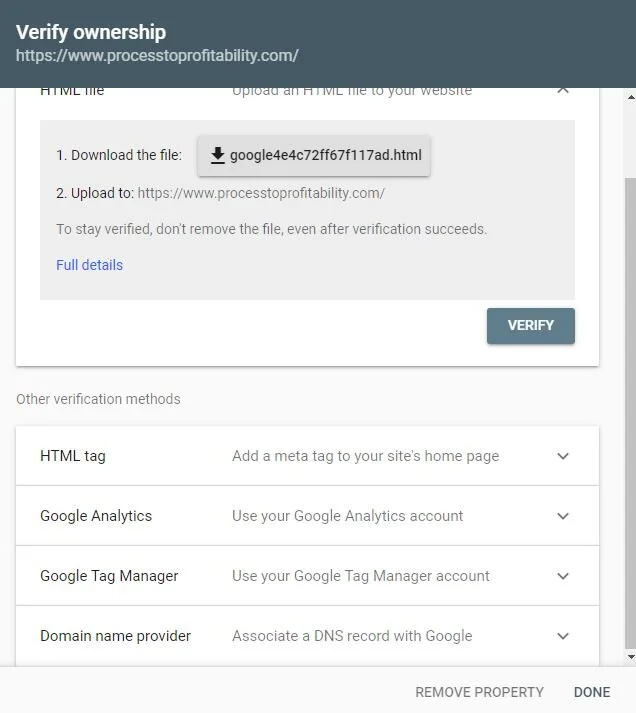This screenshot has width=636, height=713.
Task: Click 'Other verification methods' heading
Action: tap(98, 399)
